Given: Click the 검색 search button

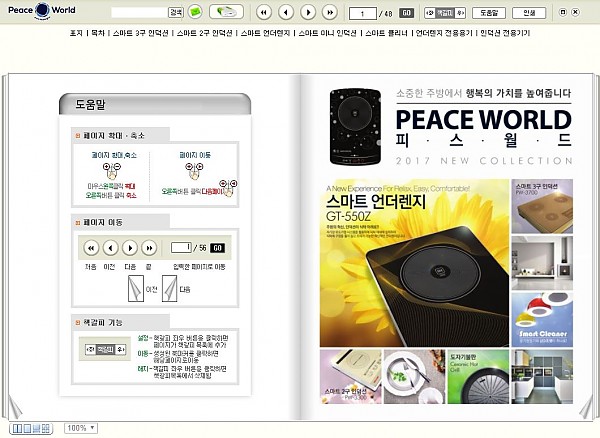Looking at the screenshot, I should point(176,12).
